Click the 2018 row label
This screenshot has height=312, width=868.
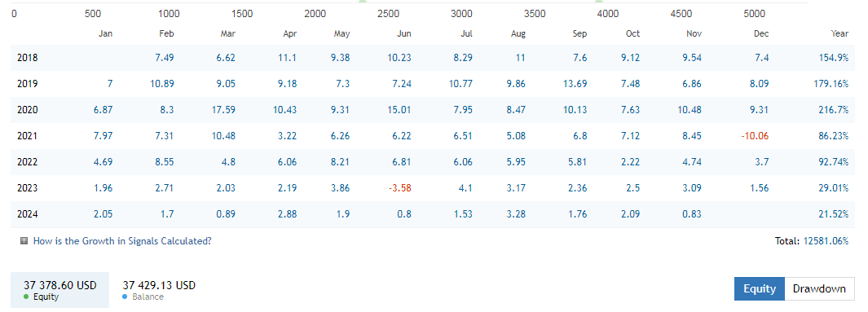point(28,58)
